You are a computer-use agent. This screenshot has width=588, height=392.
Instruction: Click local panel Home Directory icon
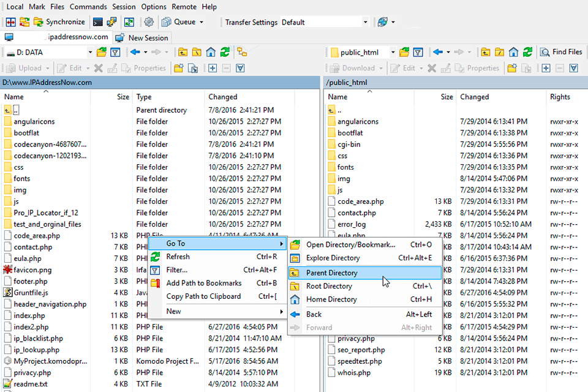click(211, 52)
